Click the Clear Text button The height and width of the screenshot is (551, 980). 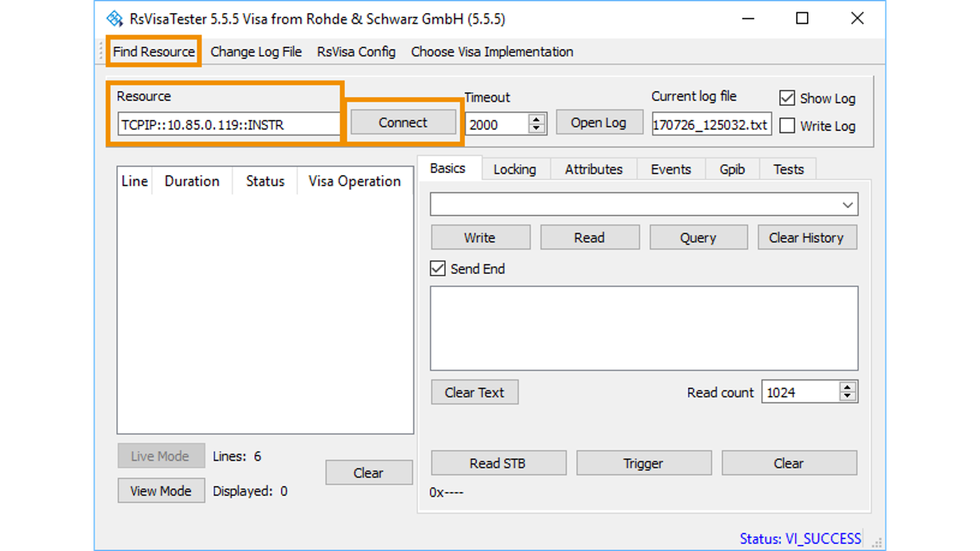click(475, 393)
